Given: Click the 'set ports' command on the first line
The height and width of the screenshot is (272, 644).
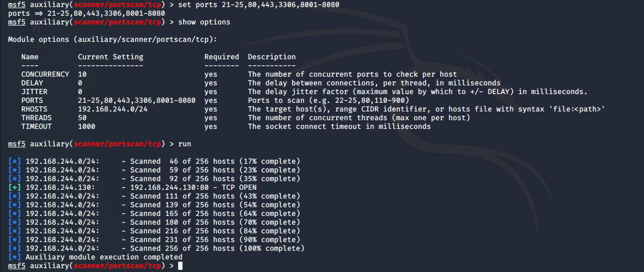Looking at the screenshot, I should tap(198, 4).
